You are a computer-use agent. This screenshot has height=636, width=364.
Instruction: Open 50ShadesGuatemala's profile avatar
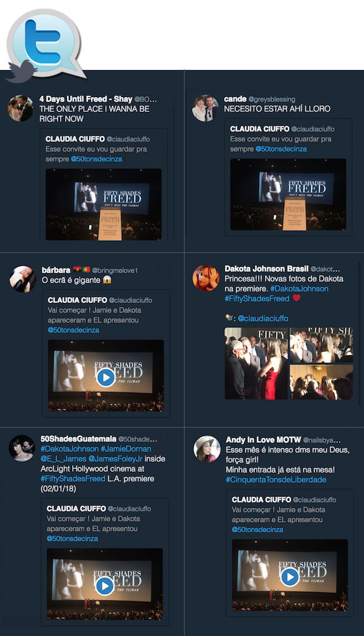(x=22, y=448)
